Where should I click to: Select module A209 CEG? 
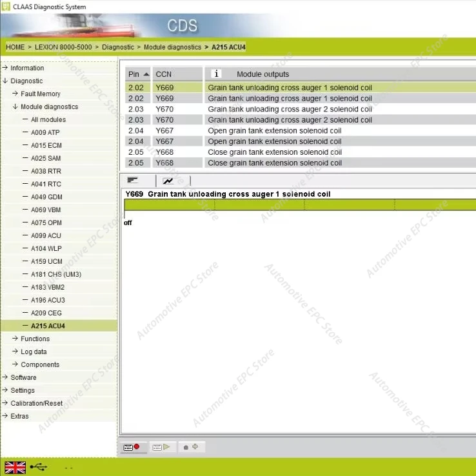[x=46, y=313]
